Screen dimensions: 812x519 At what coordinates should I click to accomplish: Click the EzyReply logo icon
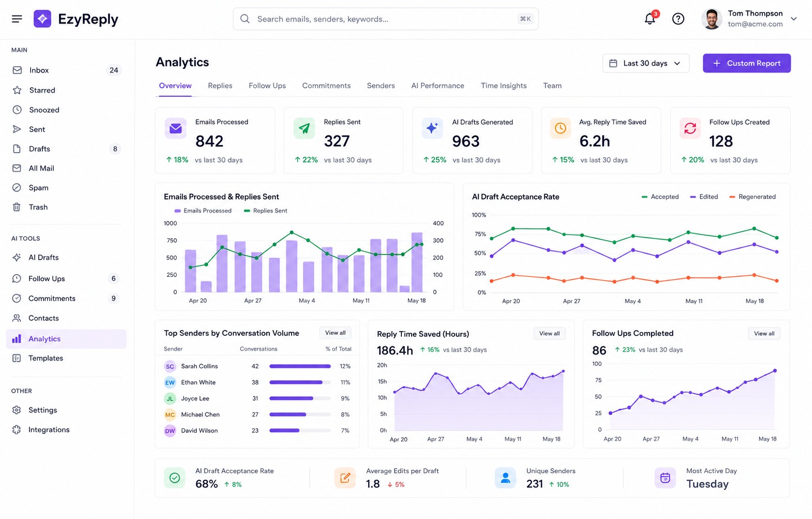tap(42, 19)
